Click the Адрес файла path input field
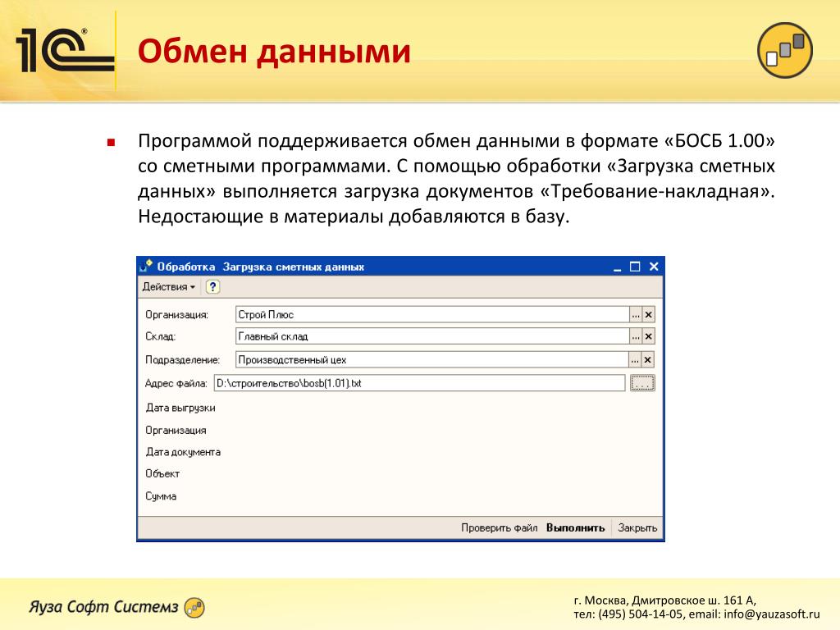Image resolution: width=840 pixels, height=630 pixels. (x=419, y=383)
